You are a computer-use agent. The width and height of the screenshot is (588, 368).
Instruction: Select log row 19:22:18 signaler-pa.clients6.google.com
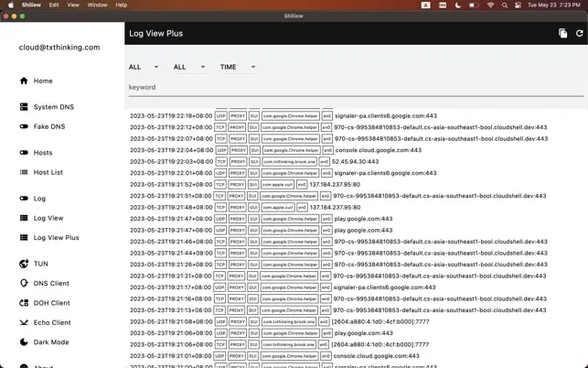(283, 115)
